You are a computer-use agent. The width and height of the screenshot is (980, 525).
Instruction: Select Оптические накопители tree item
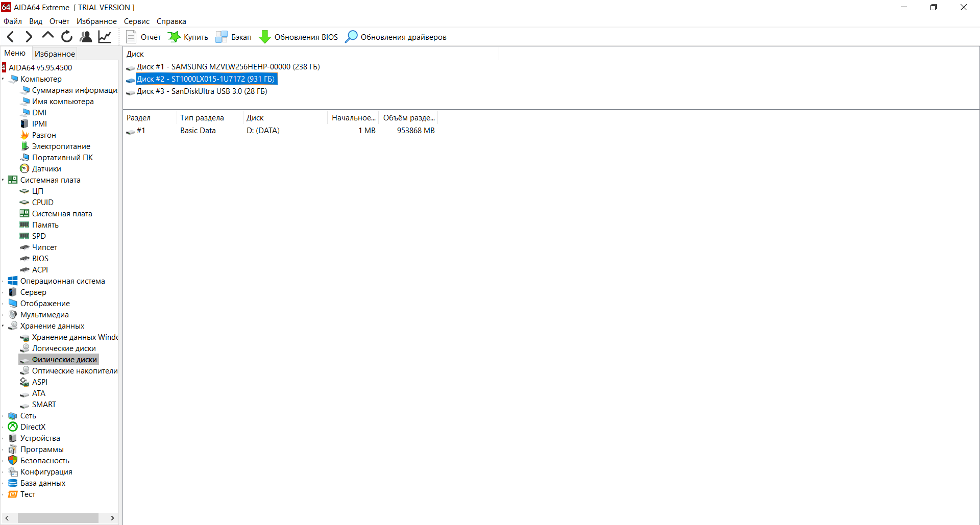[75, 371]
